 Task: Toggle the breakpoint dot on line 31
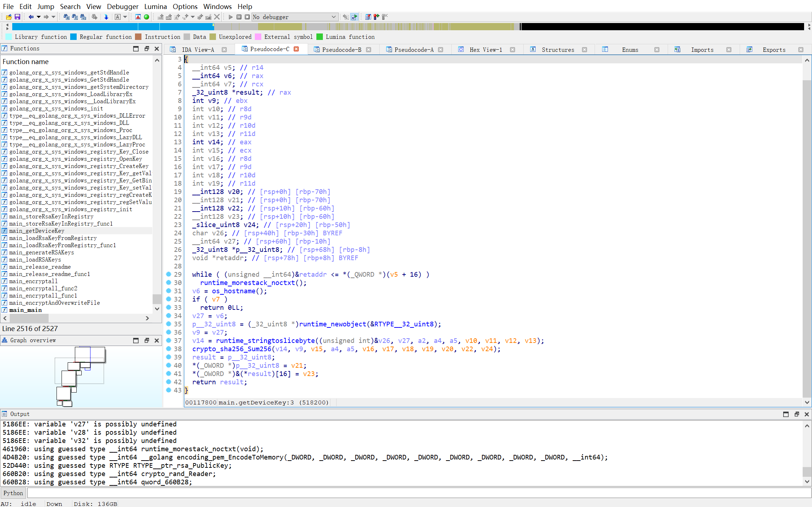pos(168,291)
